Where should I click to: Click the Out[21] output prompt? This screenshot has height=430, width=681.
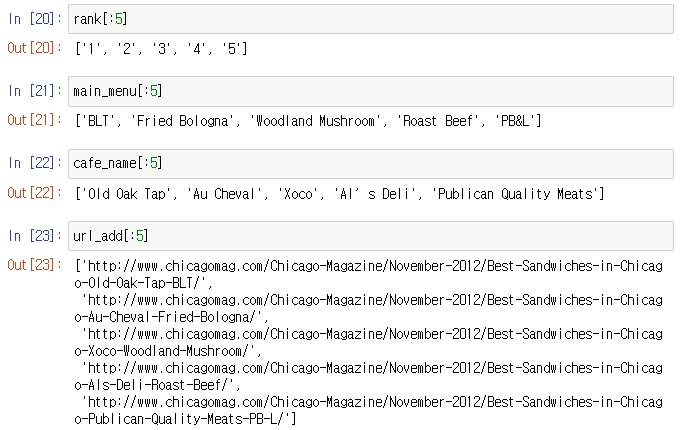click(35, 120)
